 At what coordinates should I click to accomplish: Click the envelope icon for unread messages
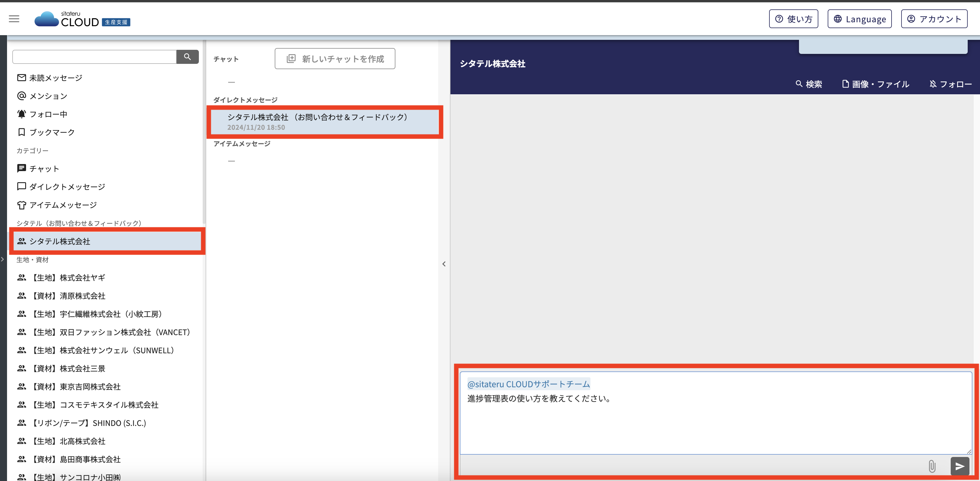click(x=22, y=78)
